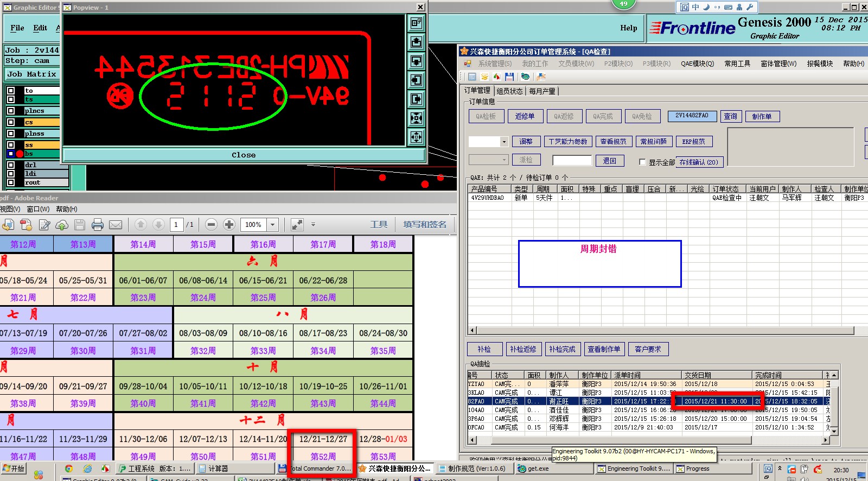This screenshot has width=868, height=481.
Task: Open the small toolbar options arrow in Adobe Reader
Action: [313, 224]
